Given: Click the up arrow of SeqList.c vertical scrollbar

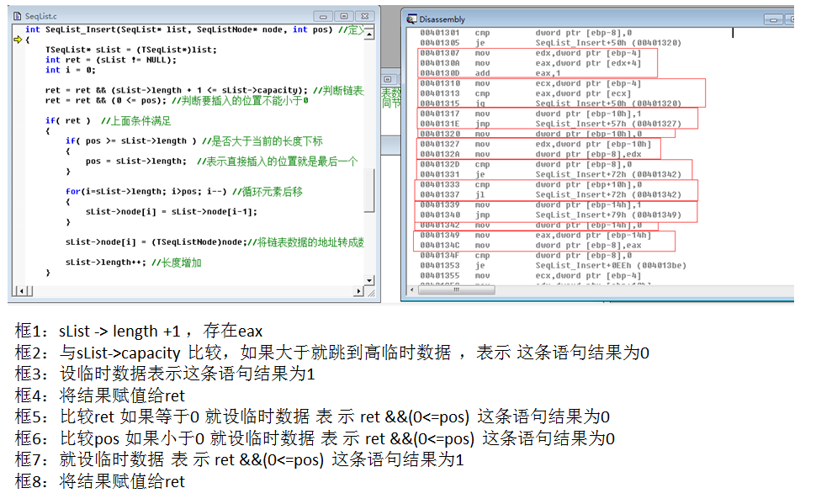Looking at the screenshot, I should tap(369, 34).
